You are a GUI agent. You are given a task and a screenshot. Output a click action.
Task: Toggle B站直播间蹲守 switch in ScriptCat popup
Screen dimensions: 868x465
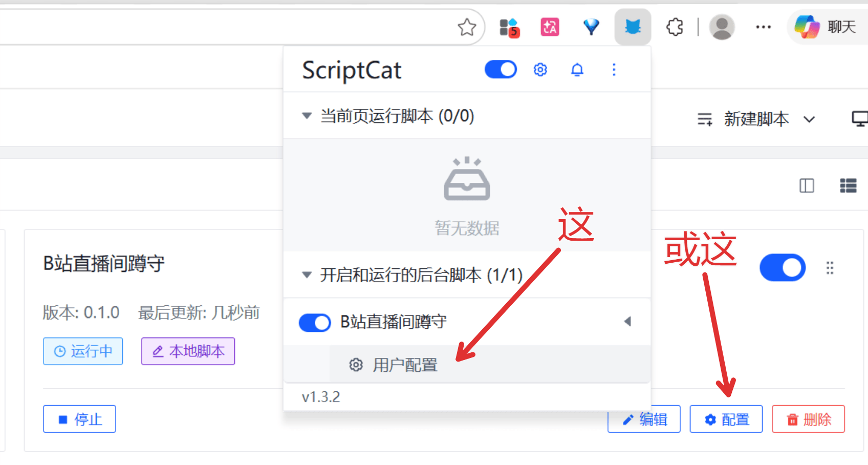click(315, 323)
